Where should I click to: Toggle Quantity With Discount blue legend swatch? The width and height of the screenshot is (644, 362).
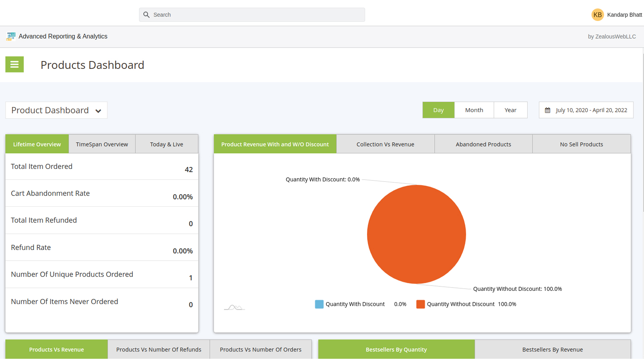[319, 304]
